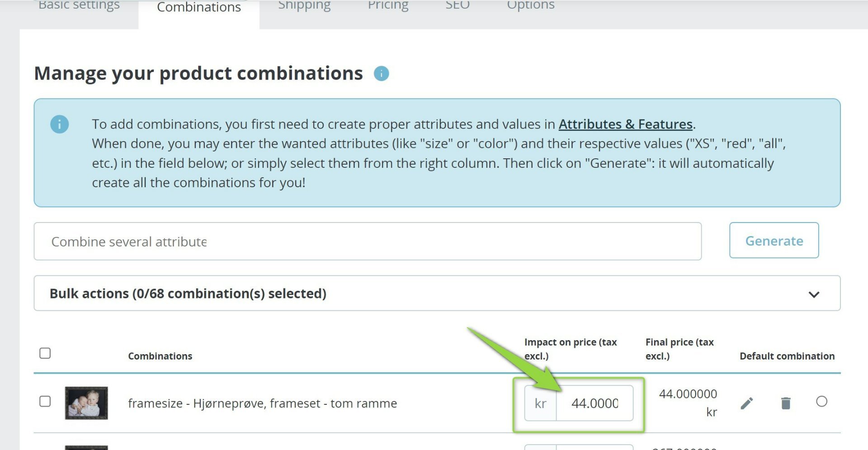Delete the Hjørneprøve combination via trash icon
This screenshot has width=868, height=450.
tap(786, 403)
